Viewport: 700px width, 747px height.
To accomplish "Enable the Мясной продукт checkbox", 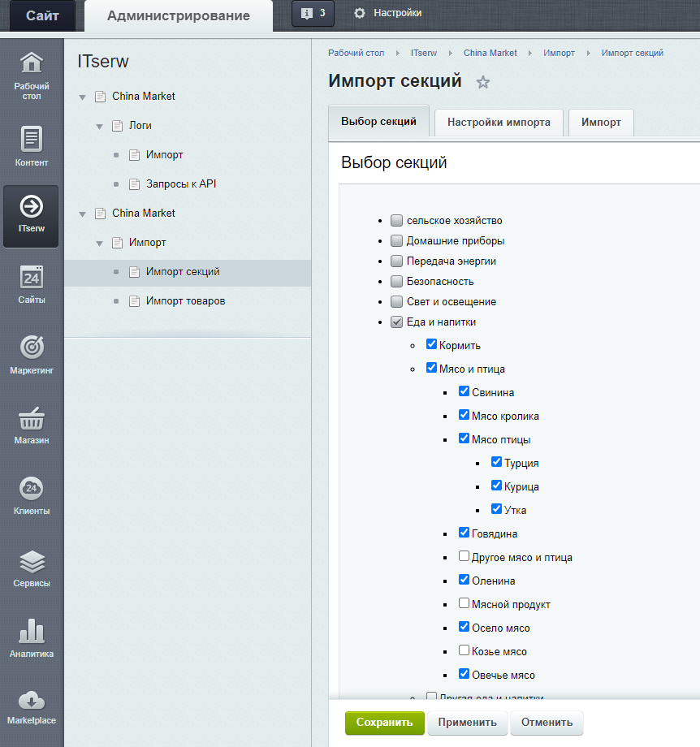I will coord(464,603).
